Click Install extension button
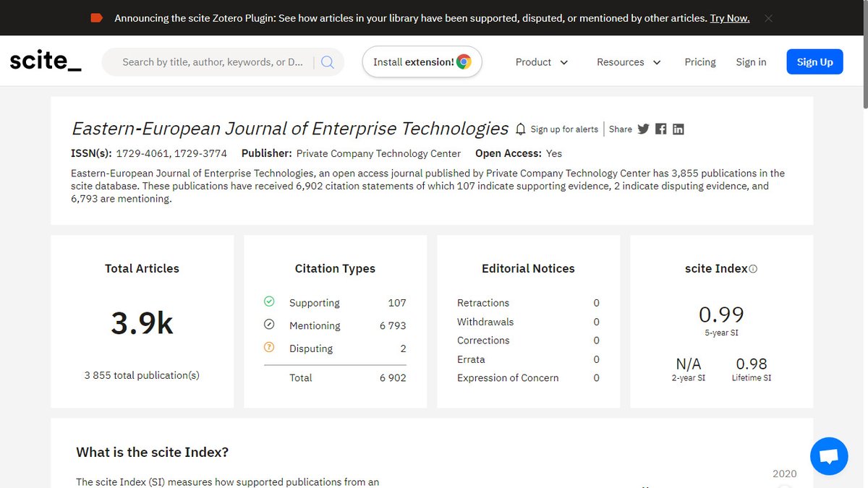The width and height of the screenshot is (868, 488). [x=422, y=62]
